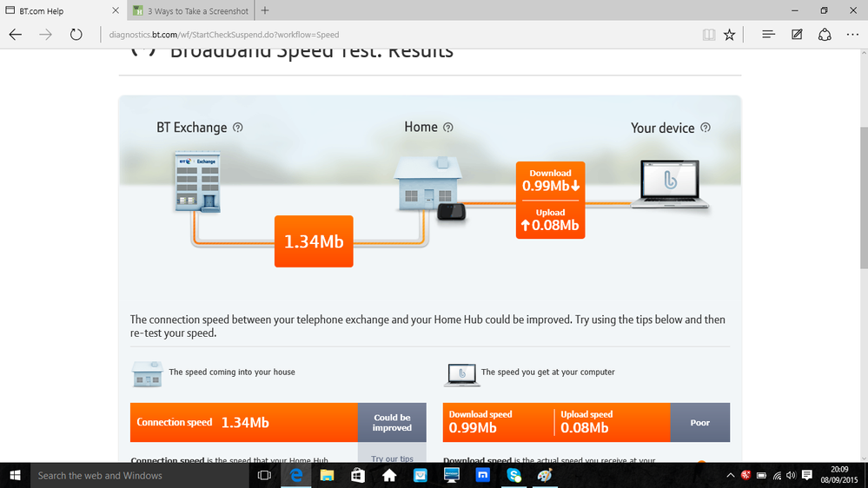This screenshot has width=868, height=488.
Task: Open the Paint palette icon on taskbar
Action: [x=545, y=475]
